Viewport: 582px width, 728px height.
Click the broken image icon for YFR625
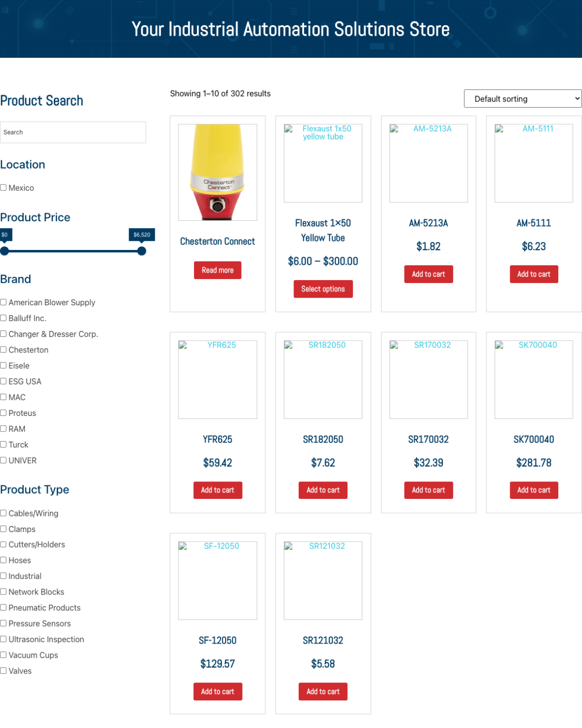click(183, 345)
